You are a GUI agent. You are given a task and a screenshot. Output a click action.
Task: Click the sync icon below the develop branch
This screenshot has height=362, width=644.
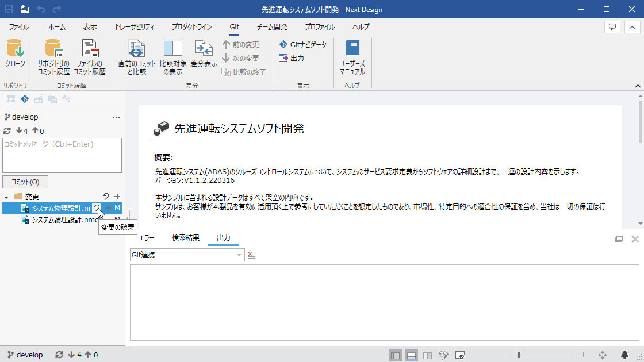(x=7, y=131)
